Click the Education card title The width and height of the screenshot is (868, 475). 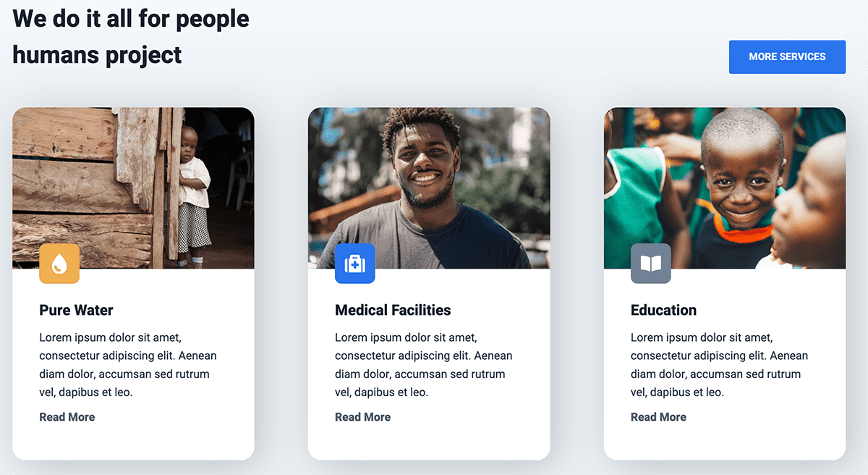point(663,310)
